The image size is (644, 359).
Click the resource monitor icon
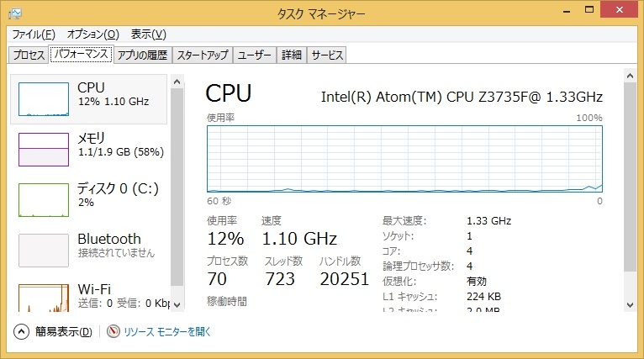(x=113, y=331)
